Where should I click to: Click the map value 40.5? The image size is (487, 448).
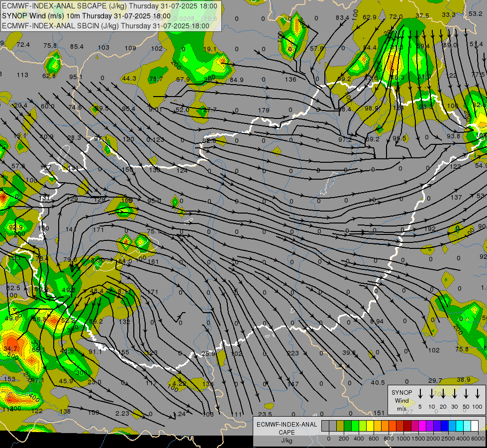pos(378,382)
